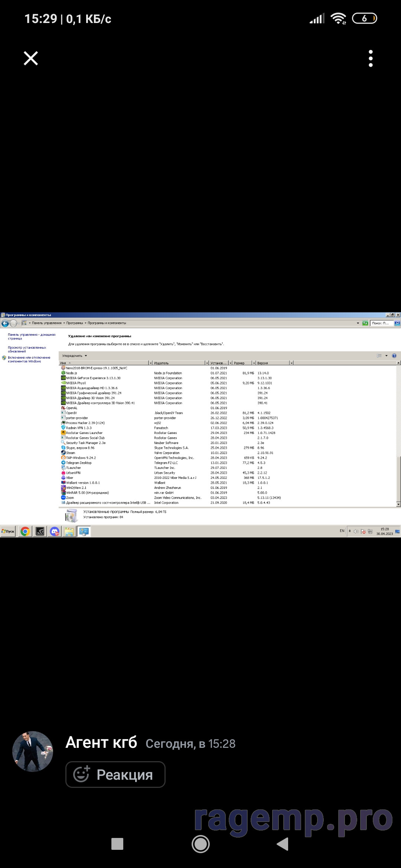Screen dimensions: 401x868
Task: Open Просмотр установленных обновлений link
Action: pos(27,349)
